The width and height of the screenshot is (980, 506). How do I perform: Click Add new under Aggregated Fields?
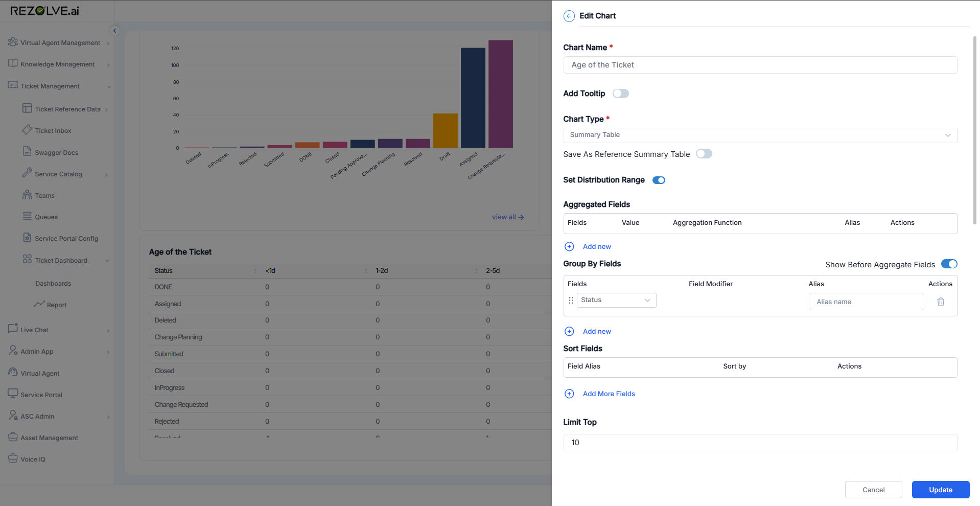coord(597,246)
